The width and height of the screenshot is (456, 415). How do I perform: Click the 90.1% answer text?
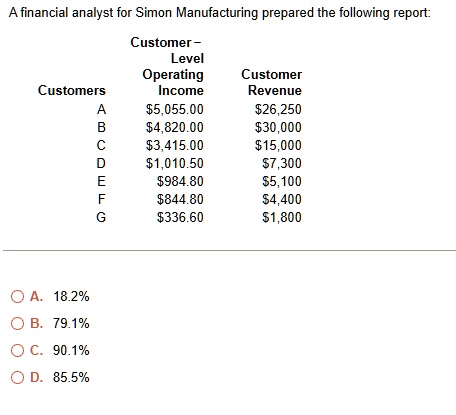71,350
